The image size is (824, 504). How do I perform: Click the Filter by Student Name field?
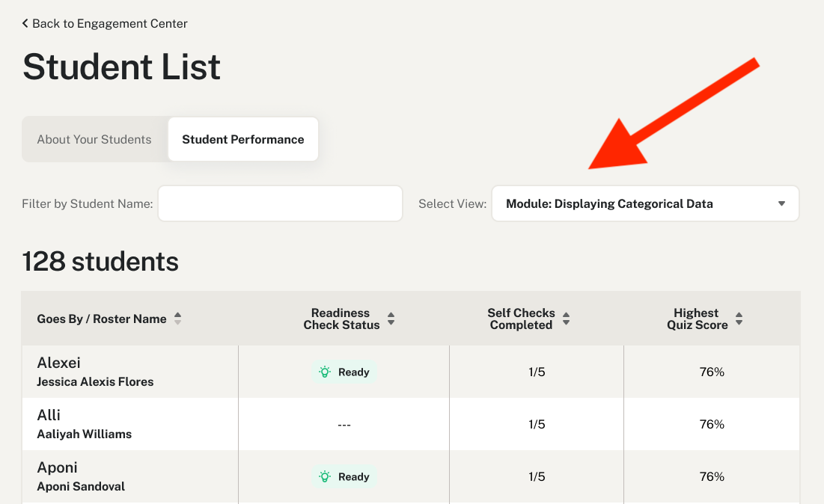click(280, 203)
